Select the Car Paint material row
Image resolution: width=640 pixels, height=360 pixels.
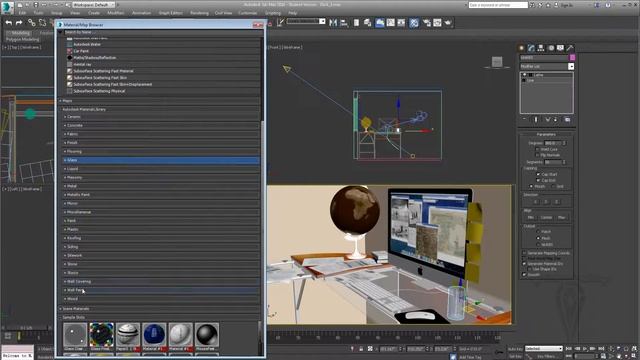(163, 51)
